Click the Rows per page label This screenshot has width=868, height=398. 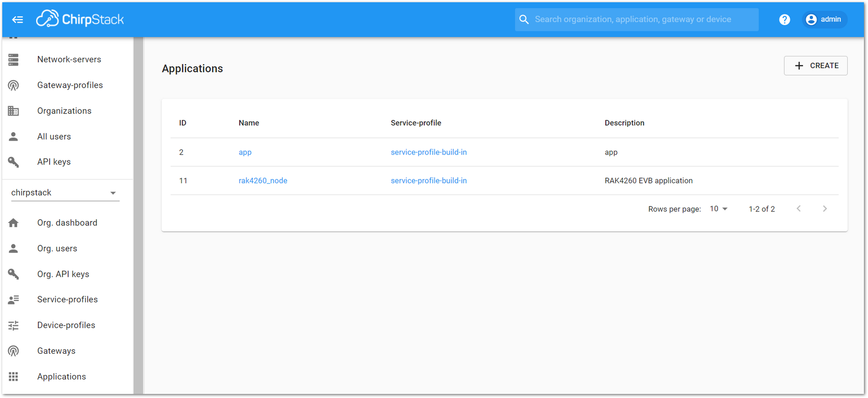(x=675, y=209)
